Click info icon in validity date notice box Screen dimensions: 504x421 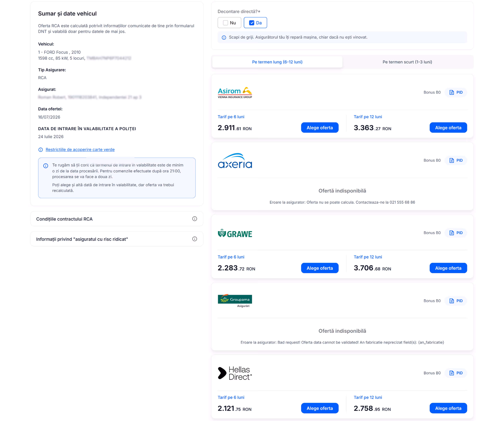46,166
